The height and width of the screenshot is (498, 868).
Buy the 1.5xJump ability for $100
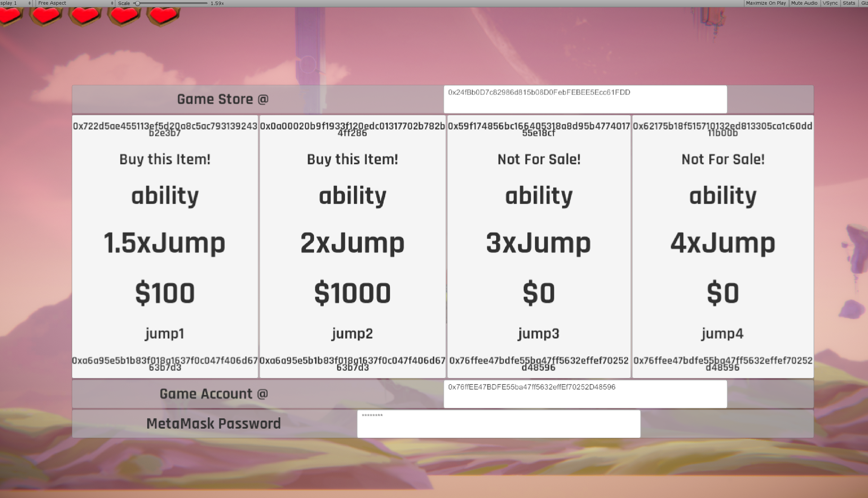click(x=165, y=159)
